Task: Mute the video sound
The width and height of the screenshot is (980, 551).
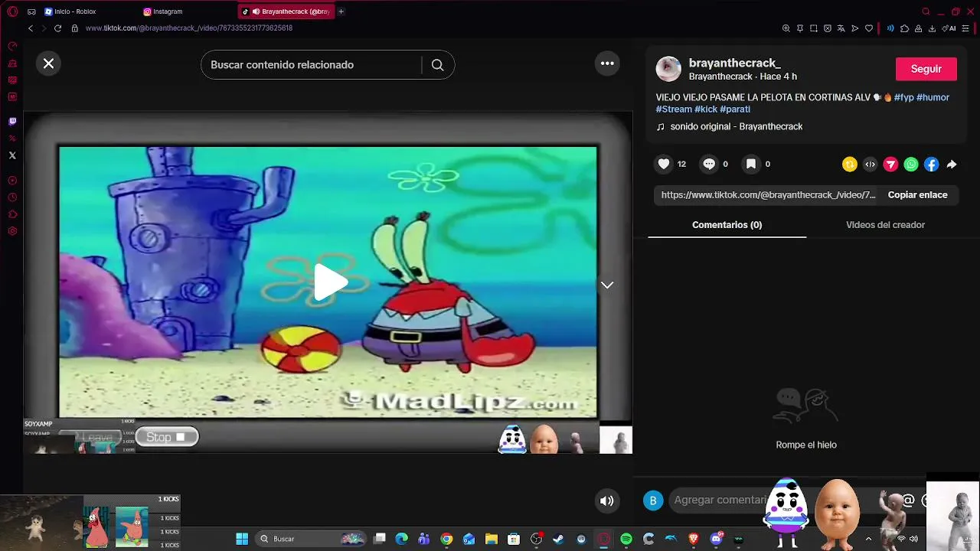Action: [606, 500]
